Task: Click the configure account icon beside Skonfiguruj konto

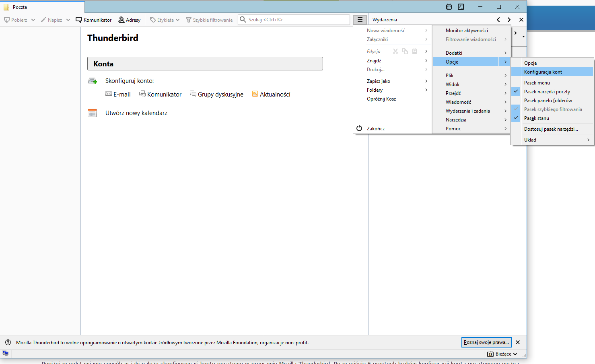Action: pyautogui.click(x=93, y=81)
